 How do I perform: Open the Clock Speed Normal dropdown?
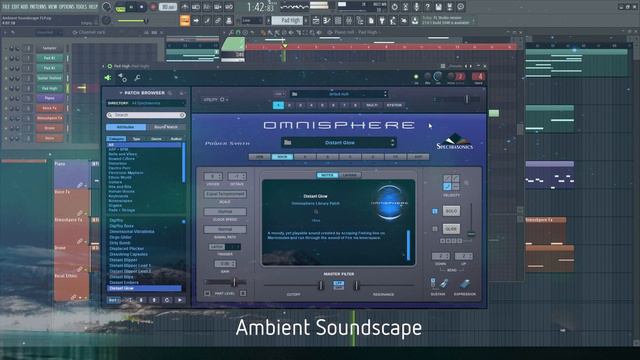click(225, 212)
